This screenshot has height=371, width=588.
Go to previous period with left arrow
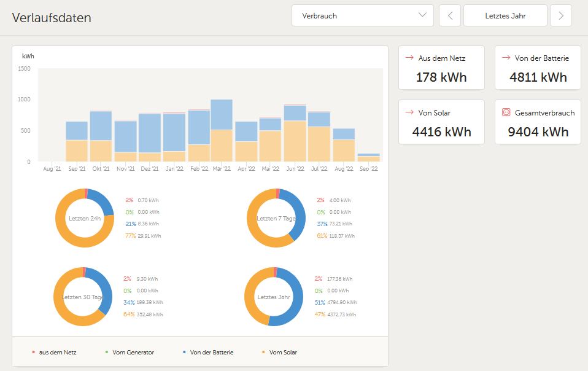pos(450,16)
